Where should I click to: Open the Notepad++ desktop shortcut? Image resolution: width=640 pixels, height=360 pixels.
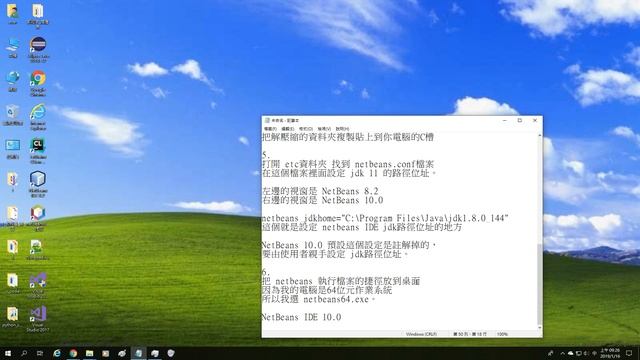pos(38,250)
